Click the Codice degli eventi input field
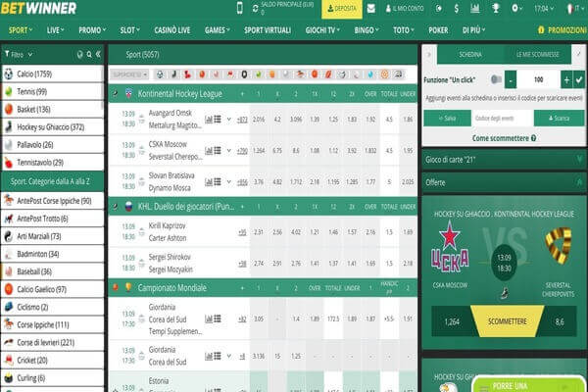 click(x=503, y=119)
